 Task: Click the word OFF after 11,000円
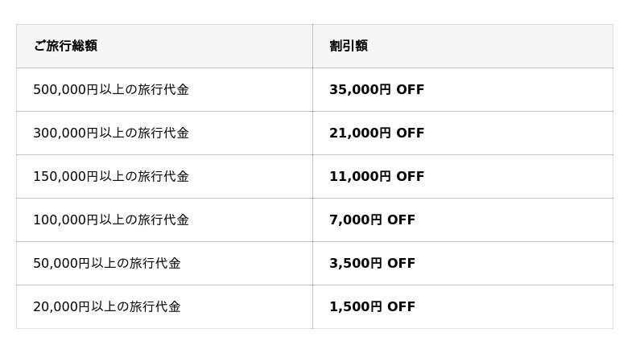click(410, 177)
